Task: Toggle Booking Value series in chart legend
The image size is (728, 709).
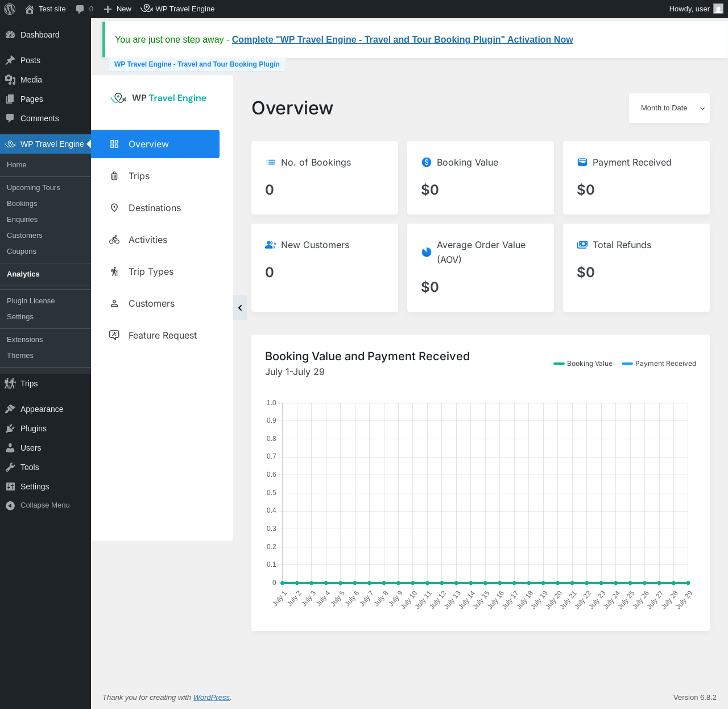Action: (x=583, y=364)
